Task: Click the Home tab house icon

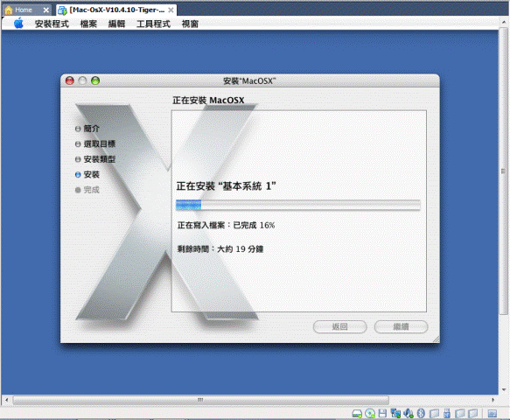Action: click(9, 10)
